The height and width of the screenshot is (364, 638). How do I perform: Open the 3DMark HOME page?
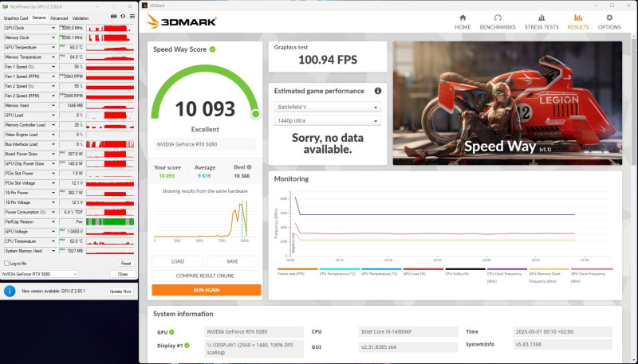coord(463,22)
